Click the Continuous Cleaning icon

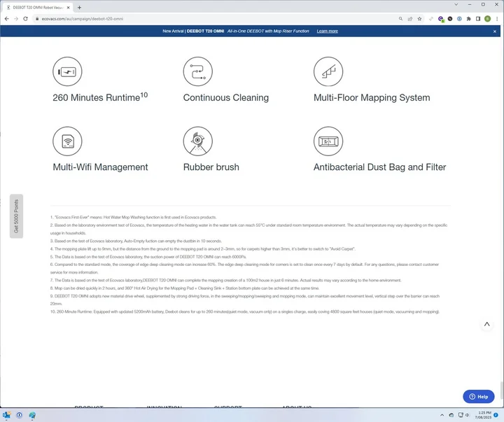(197, 71)
